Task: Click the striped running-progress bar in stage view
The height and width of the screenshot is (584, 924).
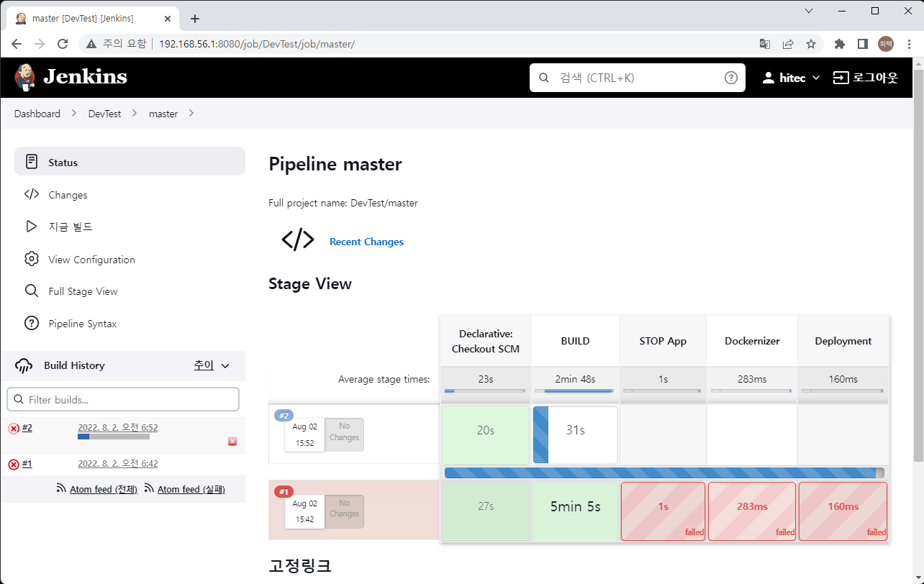Action: tap(664, 473)
